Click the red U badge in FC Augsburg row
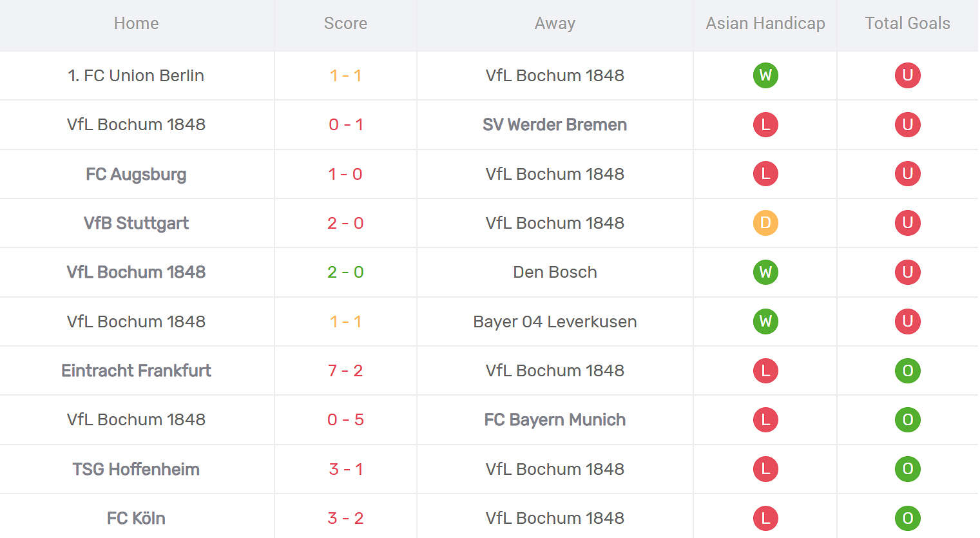 (907, 173)
